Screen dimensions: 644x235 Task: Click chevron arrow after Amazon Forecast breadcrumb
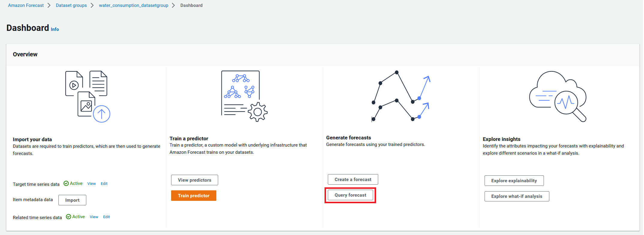tap(49, 5)
